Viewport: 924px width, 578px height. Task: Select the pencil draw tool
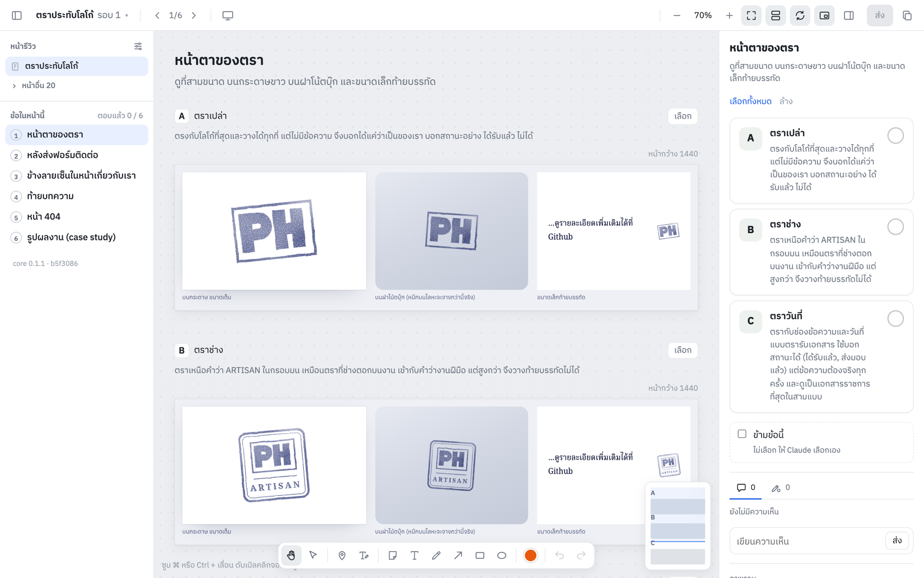436,555
